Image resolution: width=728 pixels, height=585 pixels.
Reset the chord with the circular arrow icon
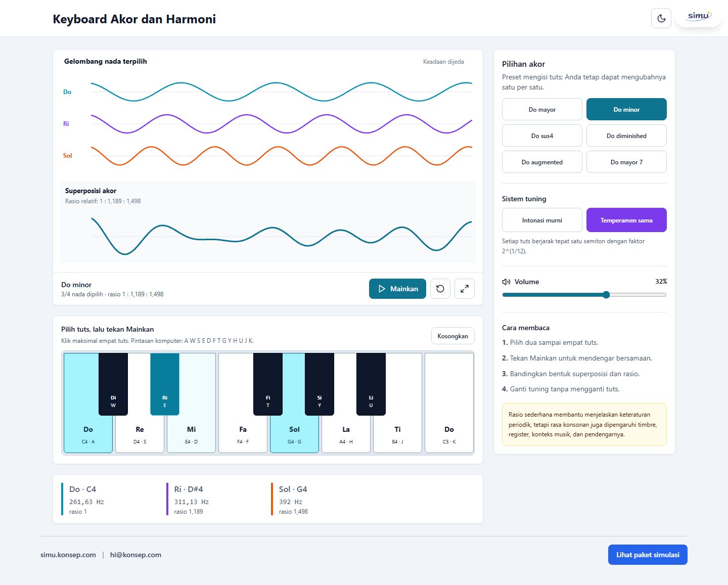[440, 289]
